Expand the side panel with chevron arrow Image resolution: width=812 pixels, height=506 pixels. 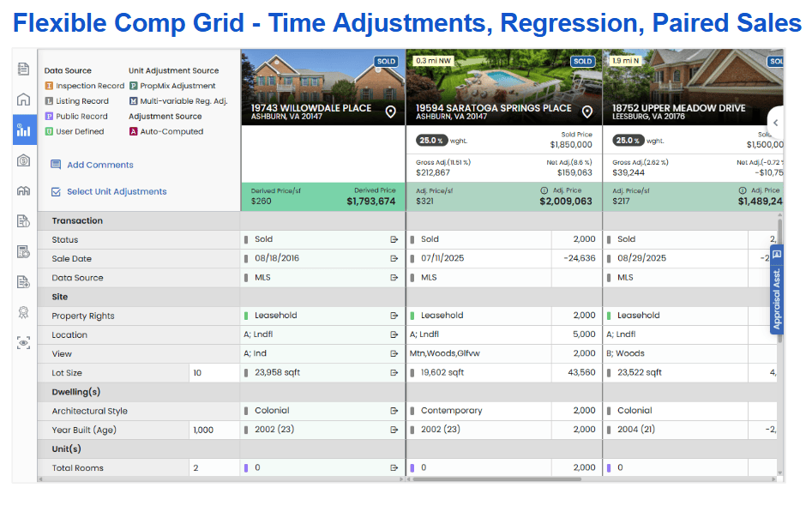(x=775, y=123)
